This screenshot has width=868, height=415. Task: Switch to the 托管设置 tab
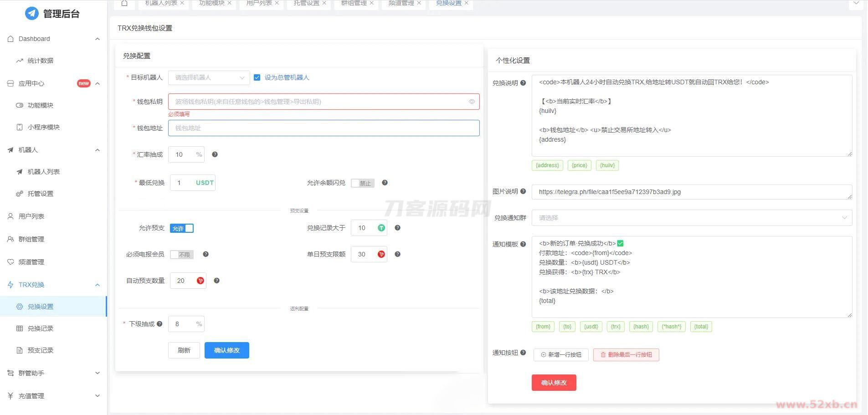point(306,3)
